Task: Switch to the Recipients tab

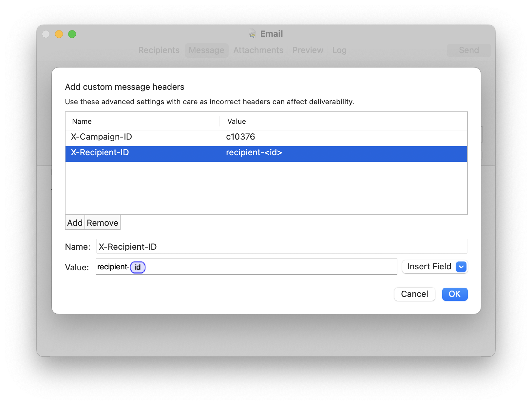Action: coord(159,50)
